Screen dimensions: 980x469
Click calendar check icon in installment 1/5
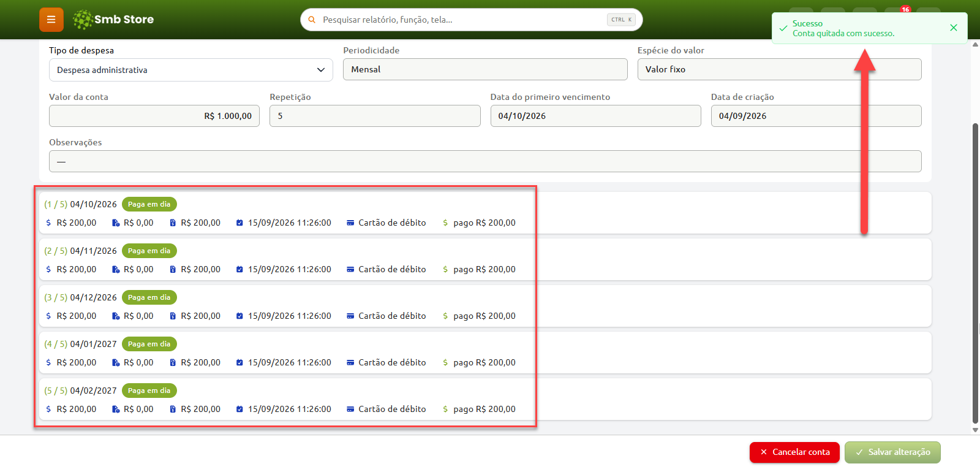(239, 223)
